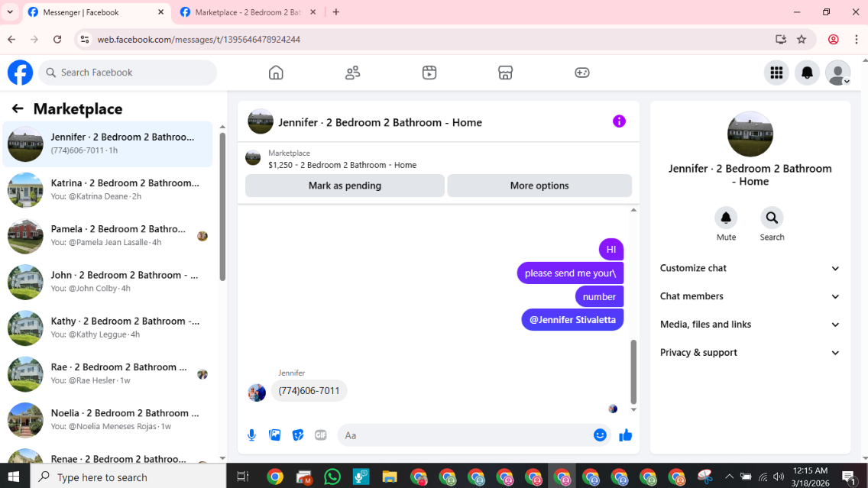
Task: Go back in browser history
Action: (11, 39)
